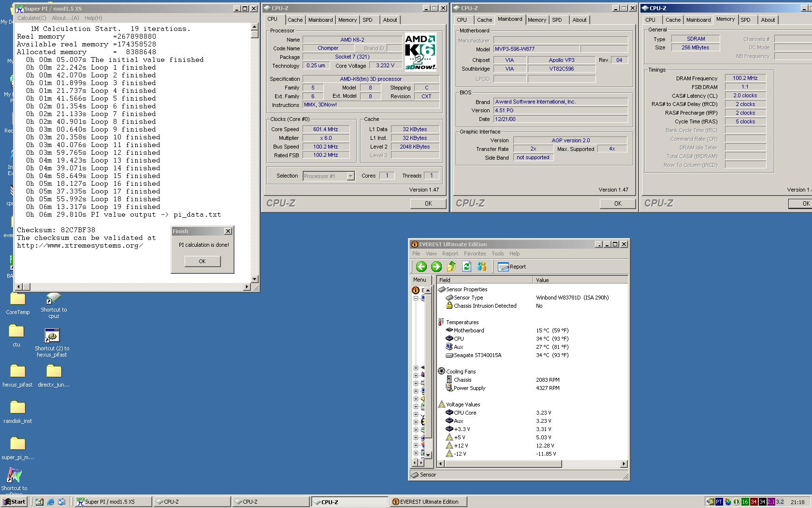Open Super PI Help menu
Viewport: 812px width, 508px height.
click(93, 18)
